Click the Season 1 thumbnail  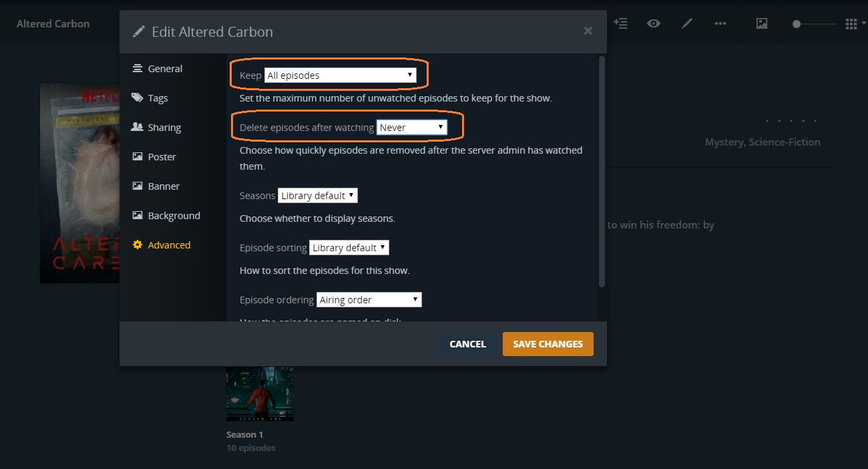(x=260, y=394)
